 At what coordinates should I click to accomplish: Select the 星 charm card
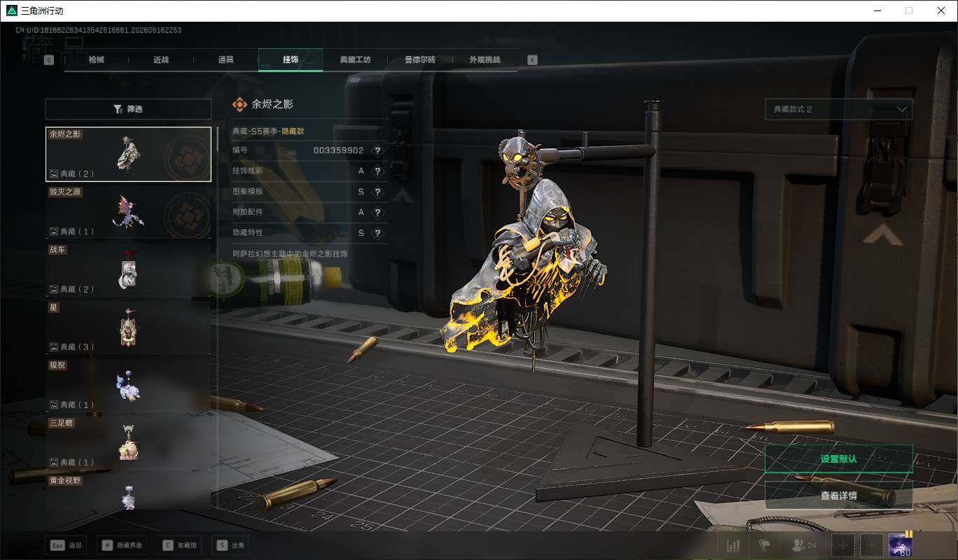point(128,328)
